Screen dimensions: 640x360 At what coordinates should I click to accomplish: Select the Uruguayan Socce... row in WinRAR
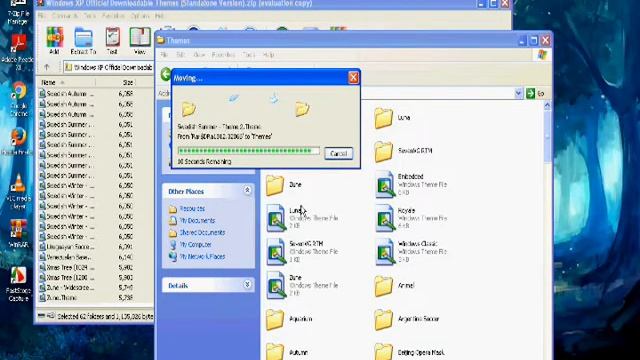click(x=87, y=247)
